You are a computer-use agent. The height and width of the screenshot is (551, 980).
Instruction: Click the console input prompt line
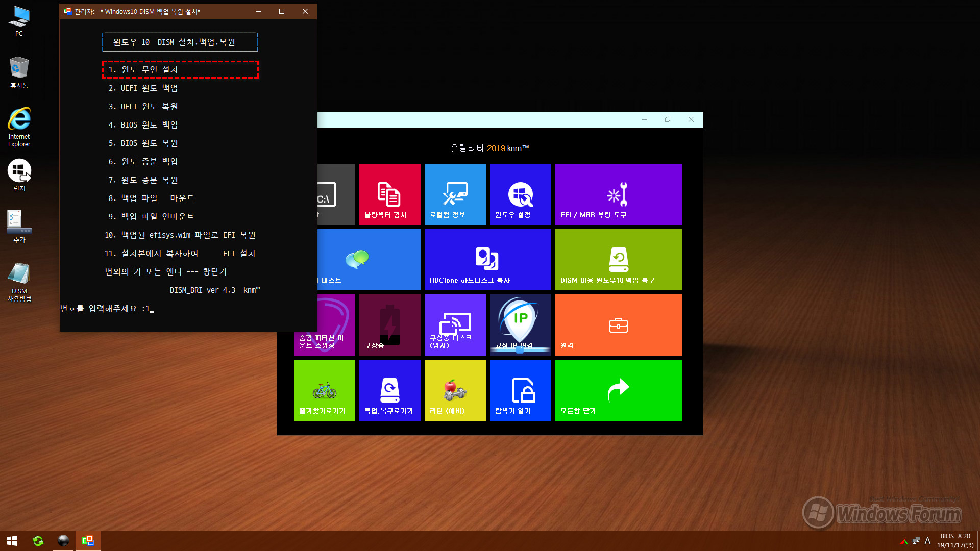[107, 309]
